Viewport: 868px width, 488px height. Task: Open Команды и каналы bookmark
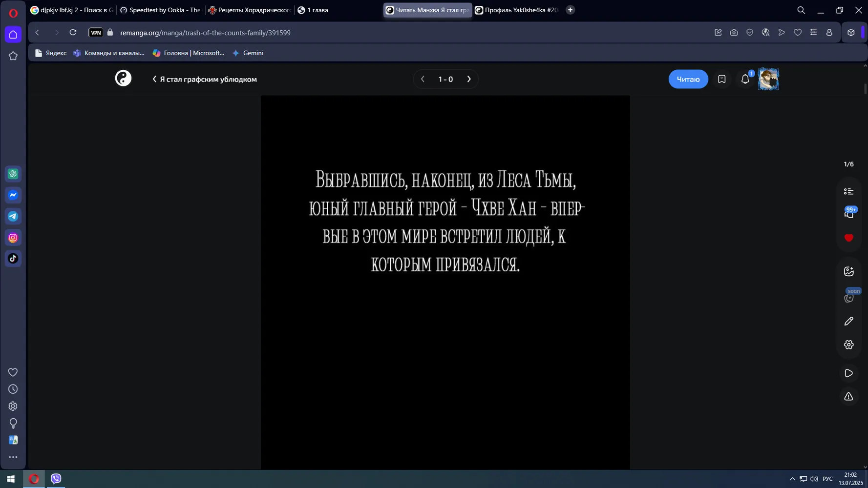pos(109,53)
